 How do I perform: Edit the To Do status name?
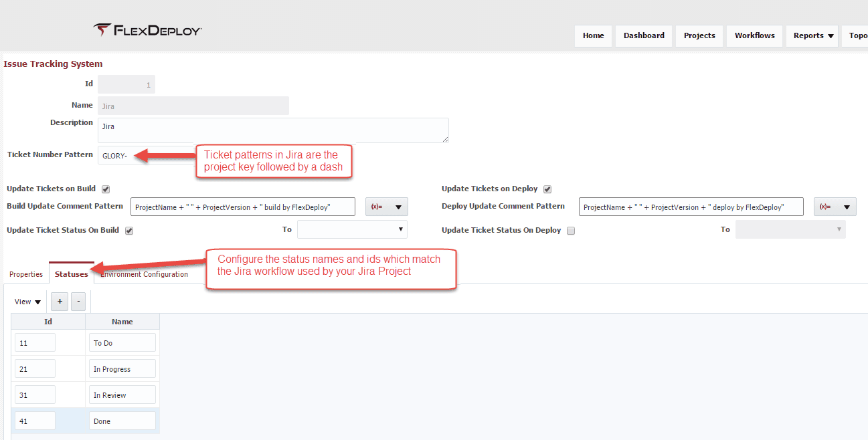[122, 342]
